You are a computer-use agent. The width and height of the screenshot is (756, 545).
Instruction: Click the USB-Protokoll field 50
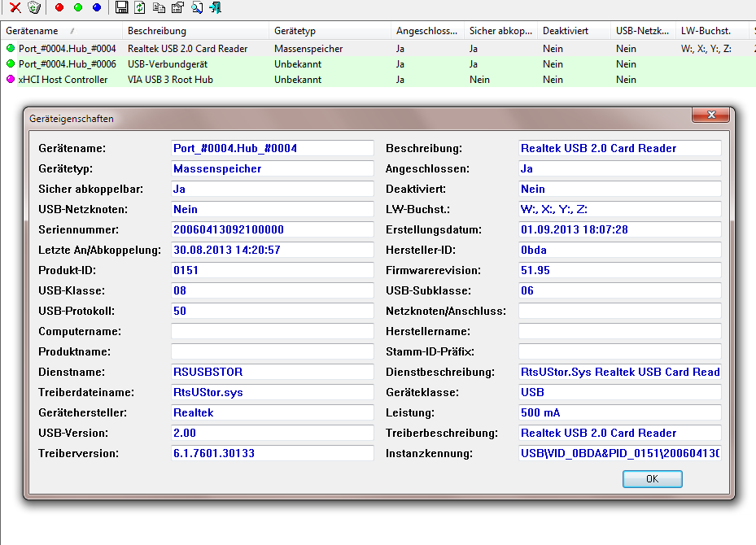(273, 311)
